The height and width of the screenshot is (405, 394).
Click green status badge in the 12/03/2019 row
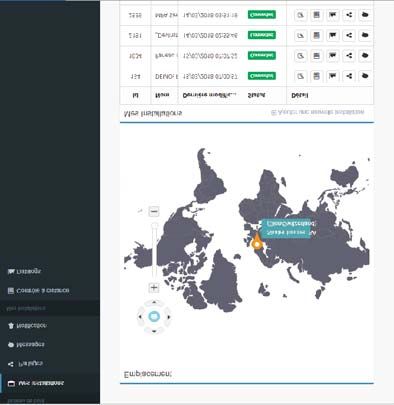point(262,55)
